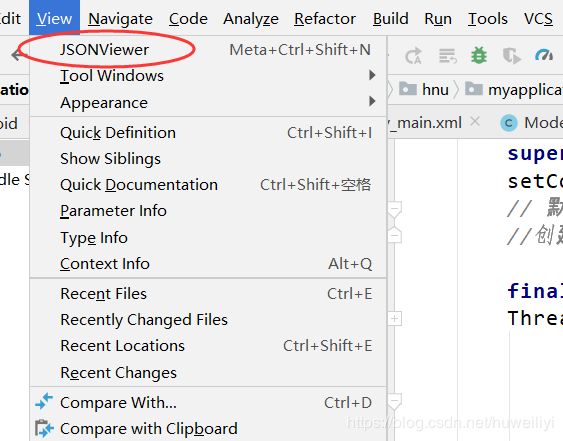Open the Refactor menu
This screenshot has height=441, width=563.
[325, 18]
